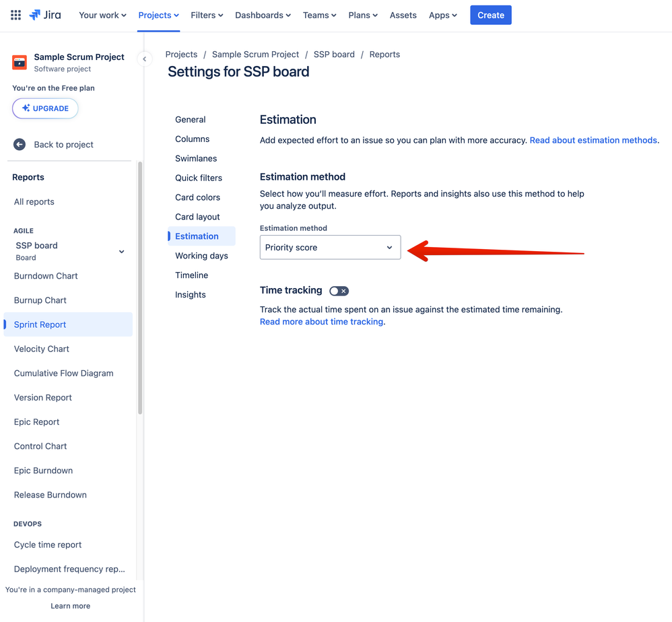Open the Release Burndown report
672x622 pixels.
(x=50, y=495)
